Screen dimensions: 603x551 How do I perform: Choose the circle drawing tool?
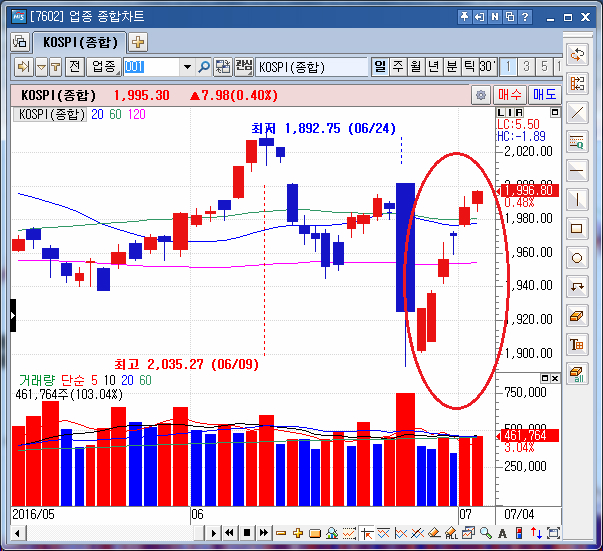tap(577, 258)
